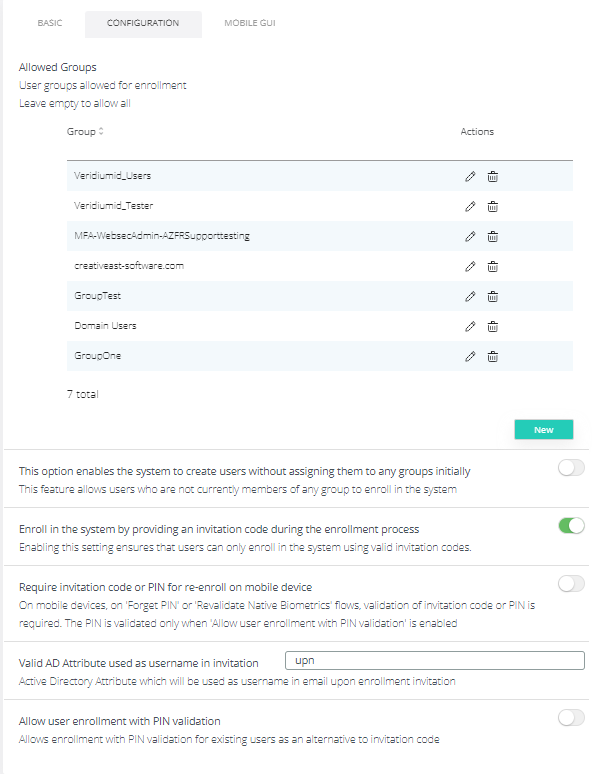Open the Mobile GUI tab

click(x=249, y=23)
